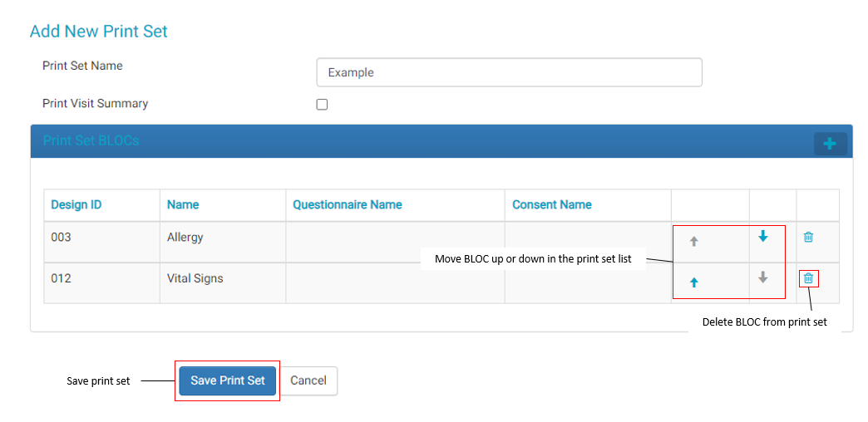868x422 pixels.
Task: Sort by the Design ID column header
Action: pos(76,204)
